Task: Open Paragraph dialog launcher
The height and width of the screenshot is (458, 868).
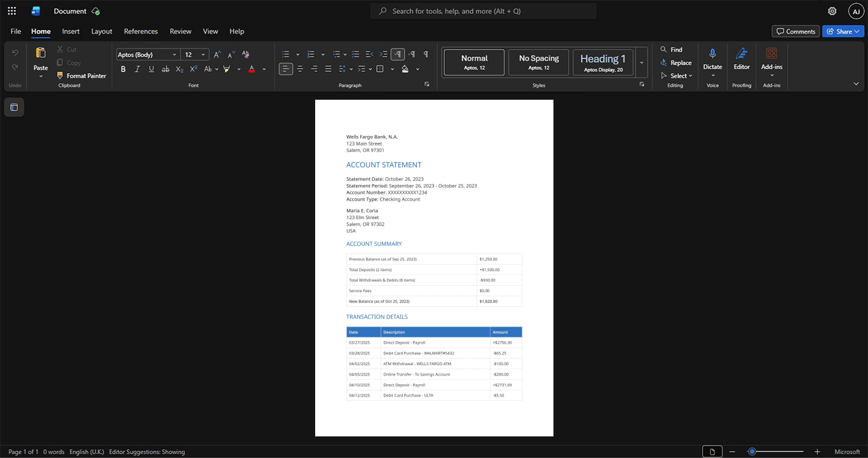Action: (427, 84)
